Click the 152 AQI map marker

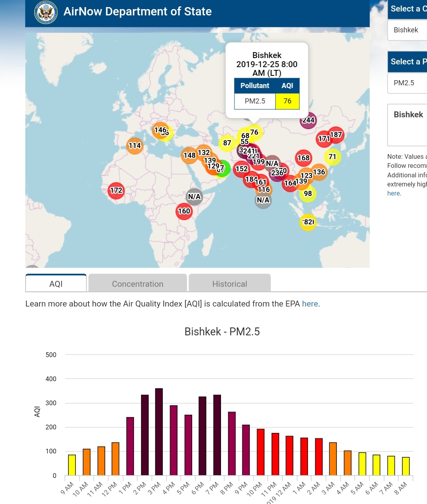click(x=241, y=169)
